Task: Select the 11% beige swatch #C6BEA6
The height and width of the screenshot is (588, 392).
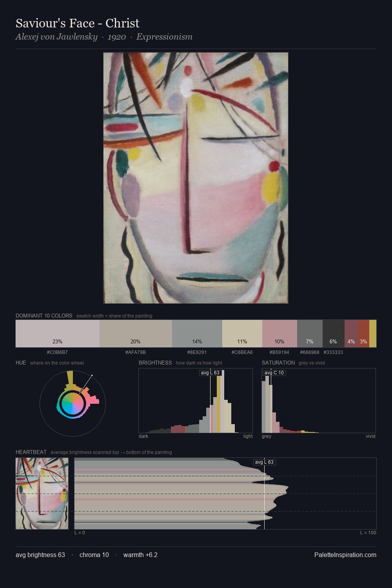Action: click(x=242, y=334)
